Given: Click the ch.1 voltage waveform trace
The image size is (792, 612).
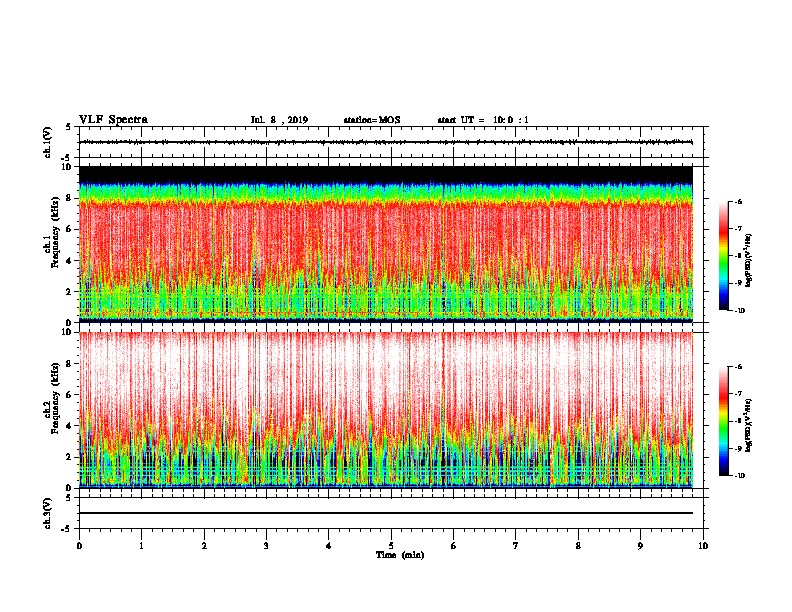Looking at the screenshot, I should click(x=386, y=142).
